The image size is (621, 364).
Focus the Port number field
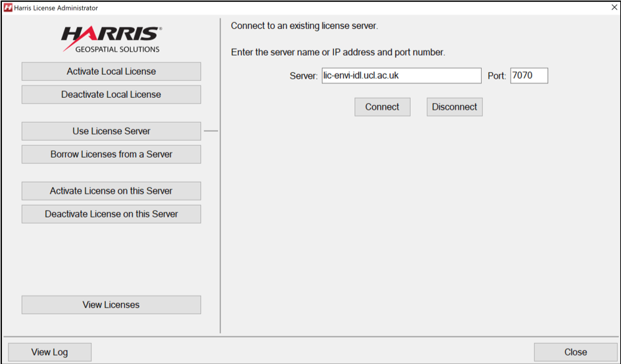pos(529,76)
